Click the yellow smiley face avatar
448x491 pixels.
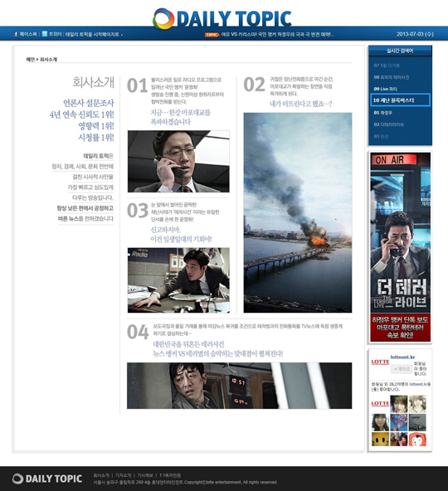(380, 439)
